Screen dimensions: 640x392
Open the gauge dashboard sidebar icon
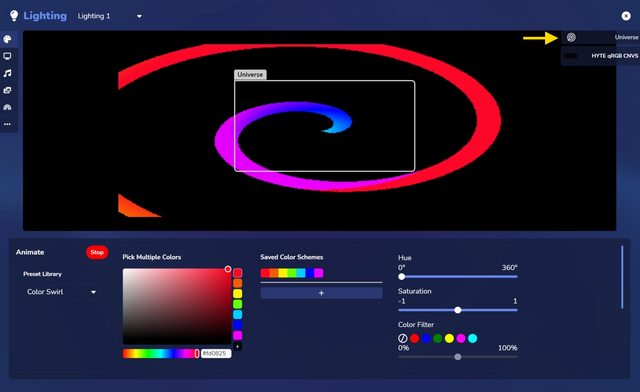tap(7, 107)
